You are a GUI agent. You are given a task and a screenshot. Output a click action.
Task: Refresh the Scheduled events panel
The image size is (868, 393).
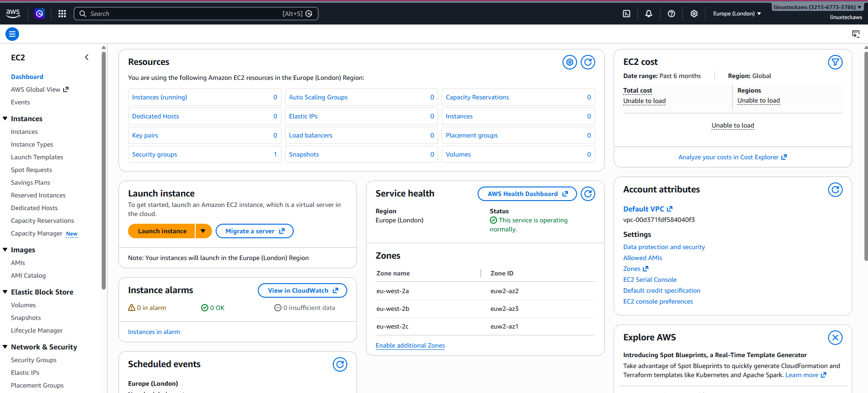tap(340, 364)
